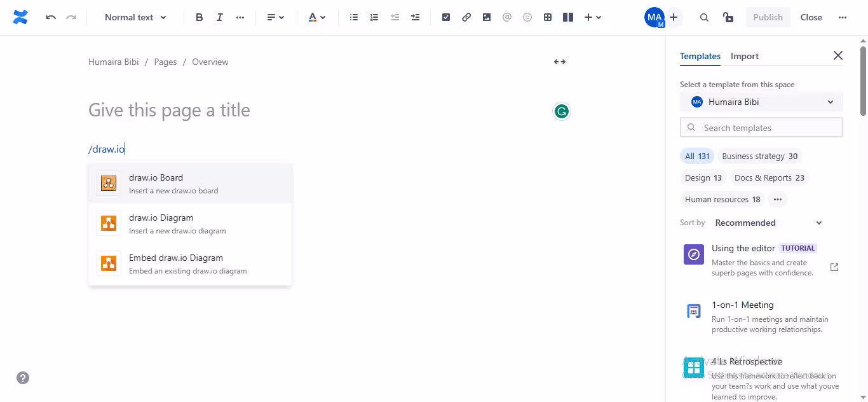Insert a bulleted list
The width and height of the screenshot is (868, 402).
click(x=354, y=18)
